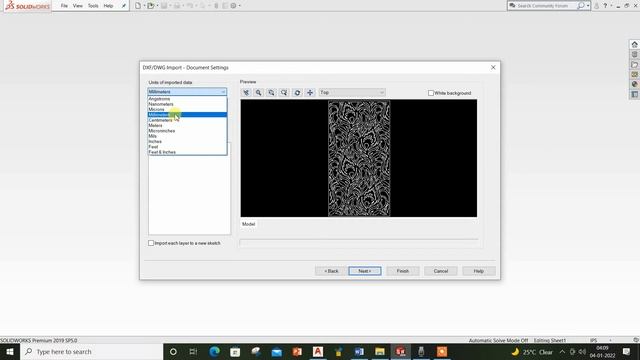The image size is (640, 360).
Task: Open Microsoft Edge from the taskbar
Action: (x=214, y=351)
